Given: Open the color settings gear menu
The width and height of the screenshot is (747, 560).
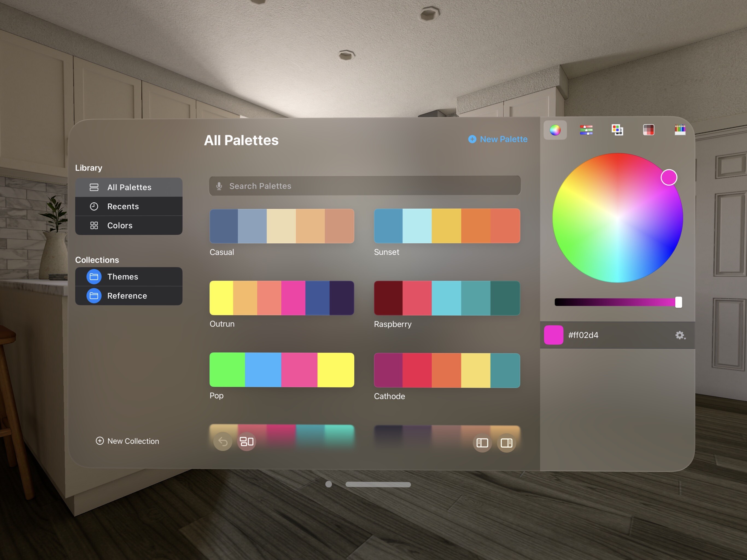Looking at the screenshot, I should (x=680, y=335).
